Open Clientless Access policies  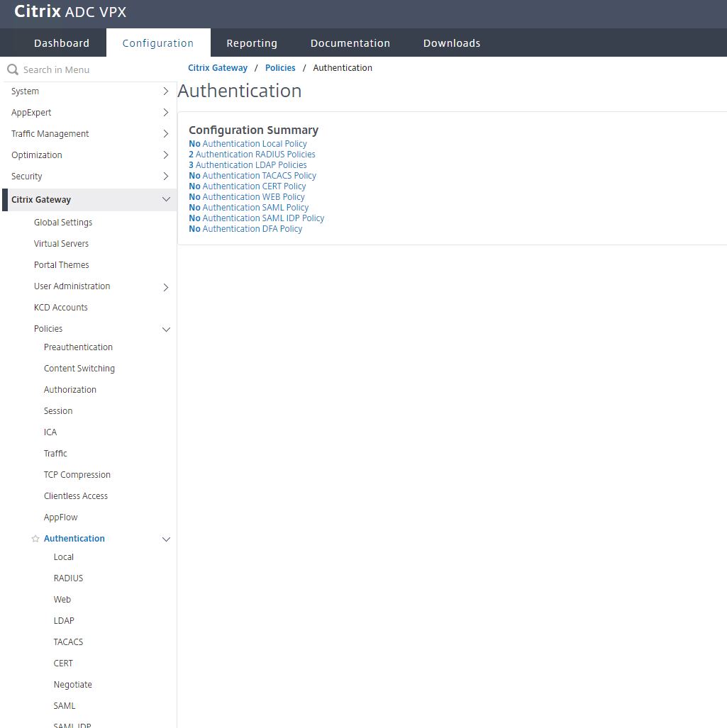pos(76,496)
